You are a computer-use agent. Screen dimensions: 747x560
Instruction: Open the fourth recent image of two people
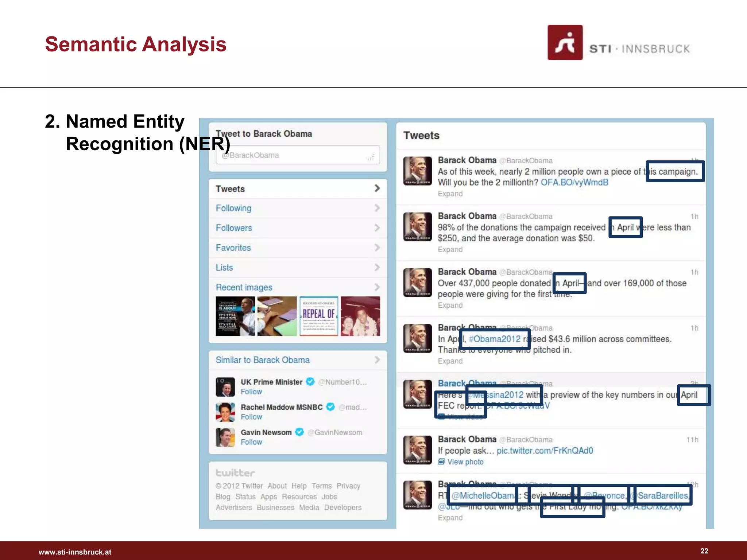tap(360, 316)
